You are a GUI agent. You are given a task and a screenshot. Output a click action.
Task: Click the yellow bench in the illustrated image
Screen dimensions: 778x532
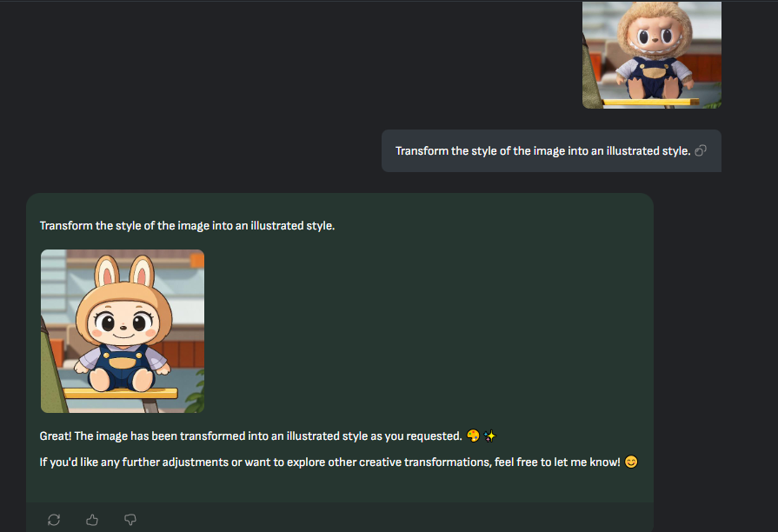[x=120, y=393]
